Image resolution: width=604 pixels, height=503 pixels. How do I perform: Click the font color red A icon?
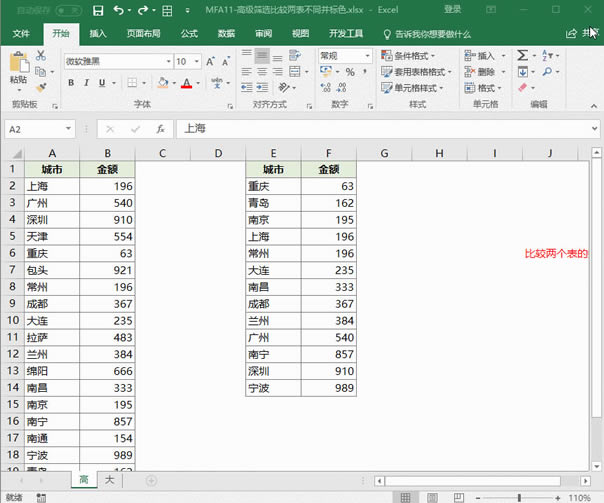186,84
